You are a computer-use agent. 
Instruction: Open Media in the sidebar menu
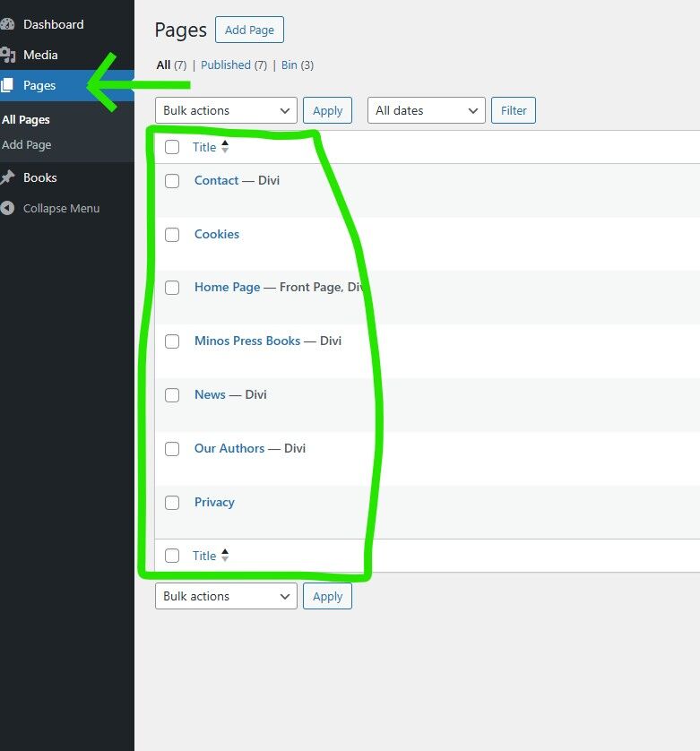click(x=40, y=55)
